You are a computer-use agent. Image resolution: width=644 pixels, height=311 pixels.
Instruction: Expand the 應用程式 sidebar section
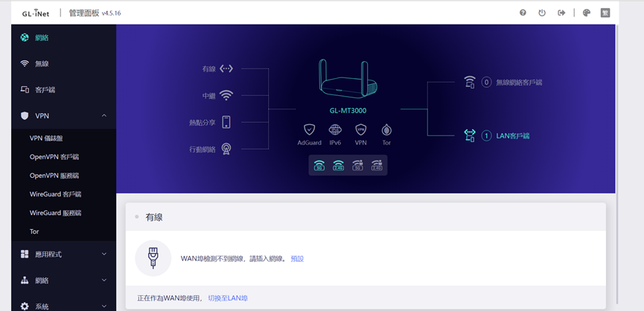coord(103,254)
